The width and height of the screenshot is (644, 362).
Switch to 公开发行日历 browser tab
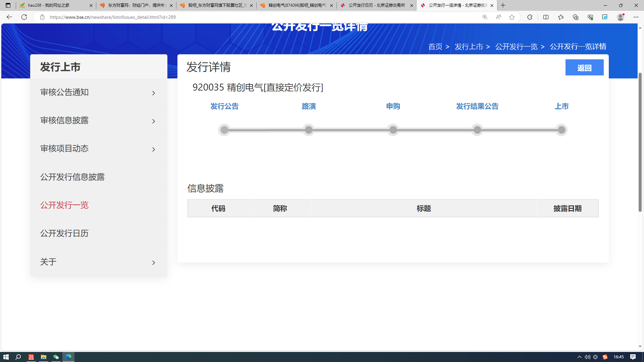[x=376, y=5]
